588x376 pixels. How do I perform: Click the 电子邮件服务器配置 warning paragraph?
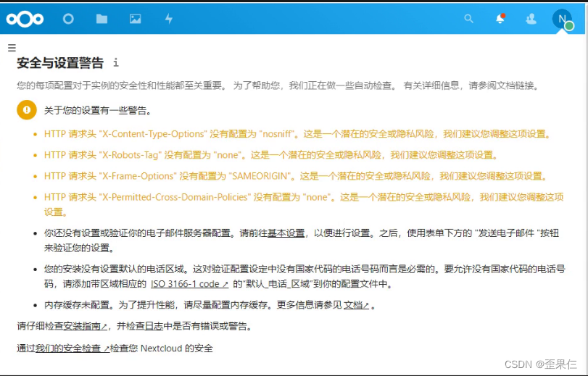[x=302, y=241]
